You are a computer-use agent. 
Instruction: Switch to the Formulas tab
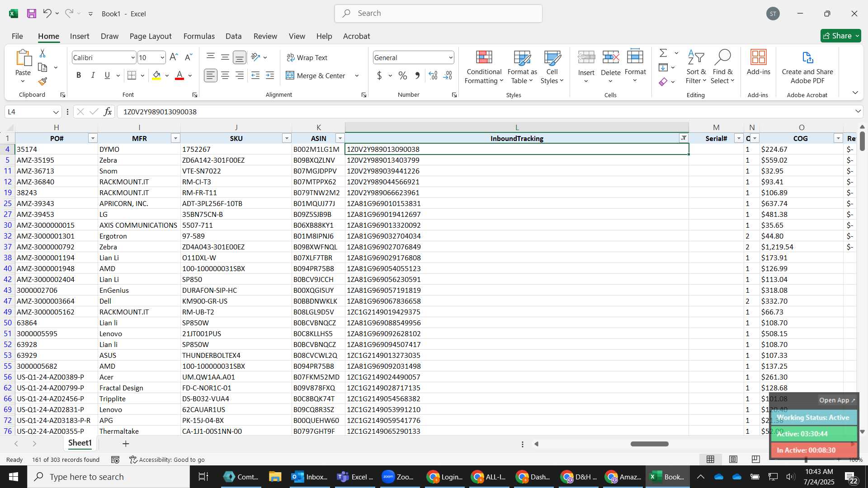coord(199,36)
